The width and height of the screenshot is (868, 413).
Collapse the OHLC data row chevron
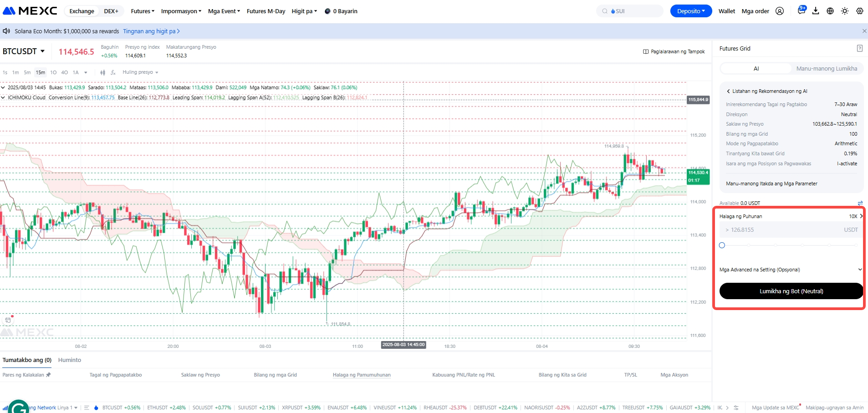click(3, 87)
